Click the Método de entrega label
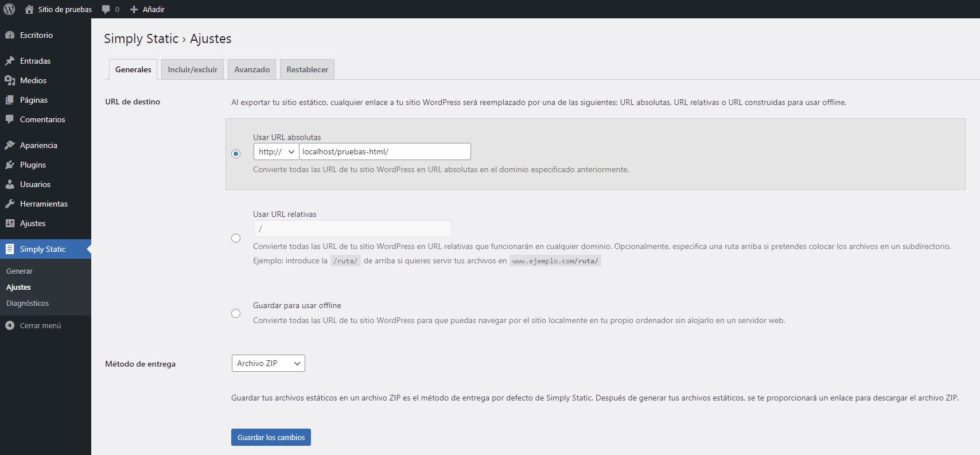Image resolution: width=980 pixels, height=455 pixels. (140, 364)
